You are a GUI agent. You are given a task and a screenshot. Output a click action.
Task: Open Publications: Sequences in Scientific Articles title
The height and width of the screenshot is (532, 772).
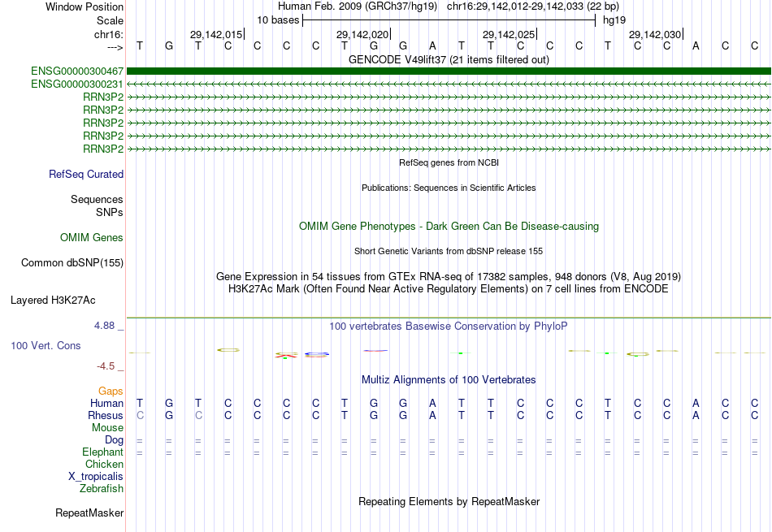click(x=449, y=188)
